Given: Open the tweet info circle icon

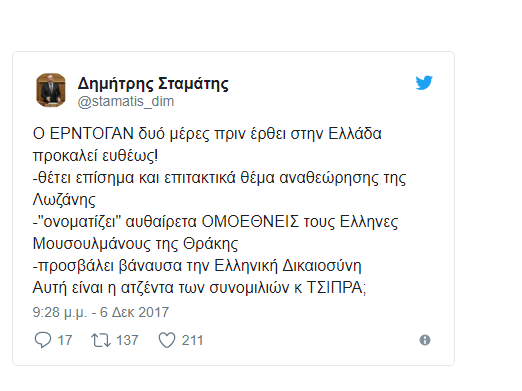Looking at the screenshot, I should click(425, 340).
